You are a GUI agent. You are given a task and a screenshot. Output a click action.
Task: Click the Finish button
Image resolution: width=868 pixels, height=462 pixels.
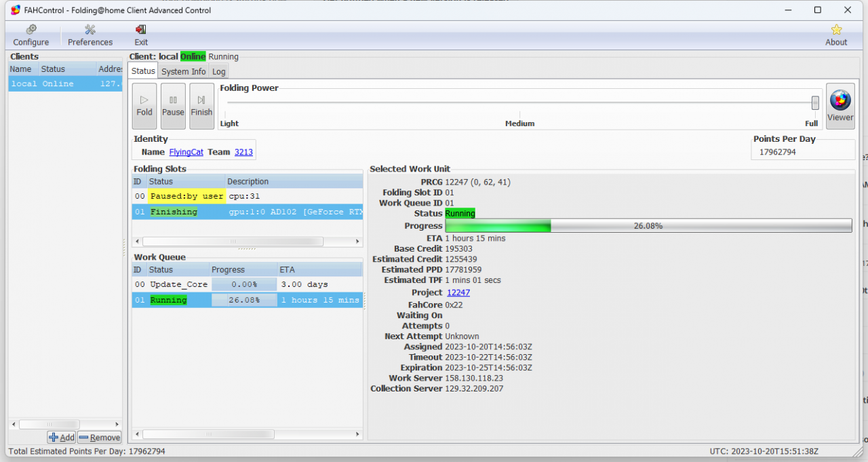(x=201, y=106)
